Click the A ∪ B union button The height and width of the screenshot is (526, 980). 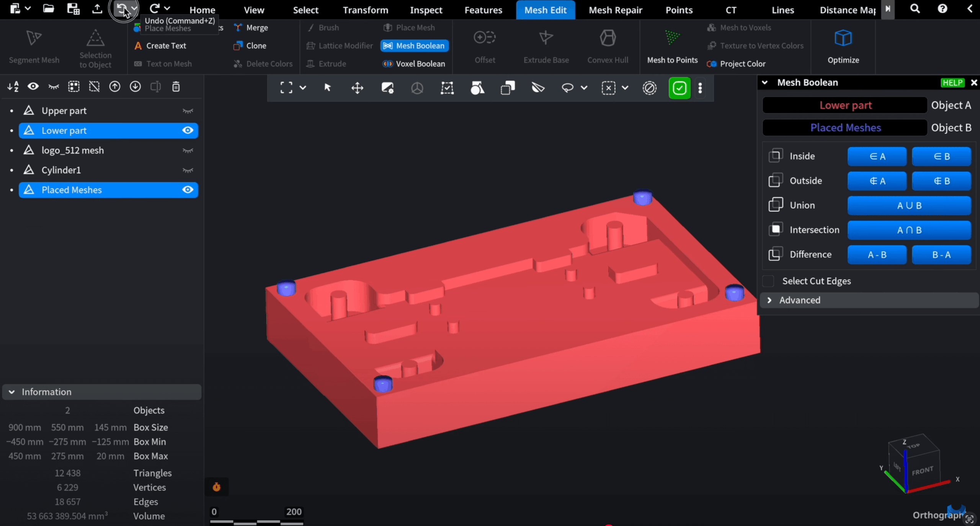click(x=909, y=206)
